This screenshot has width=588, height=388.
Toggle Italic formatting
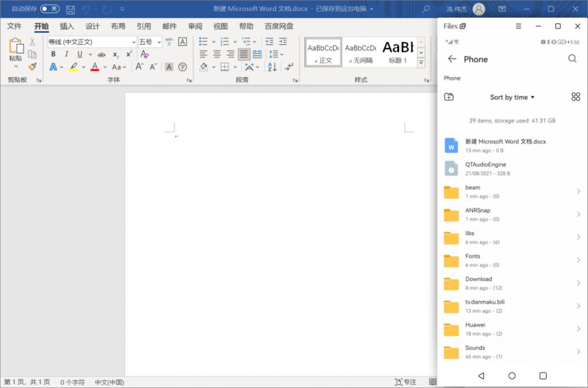67,54
